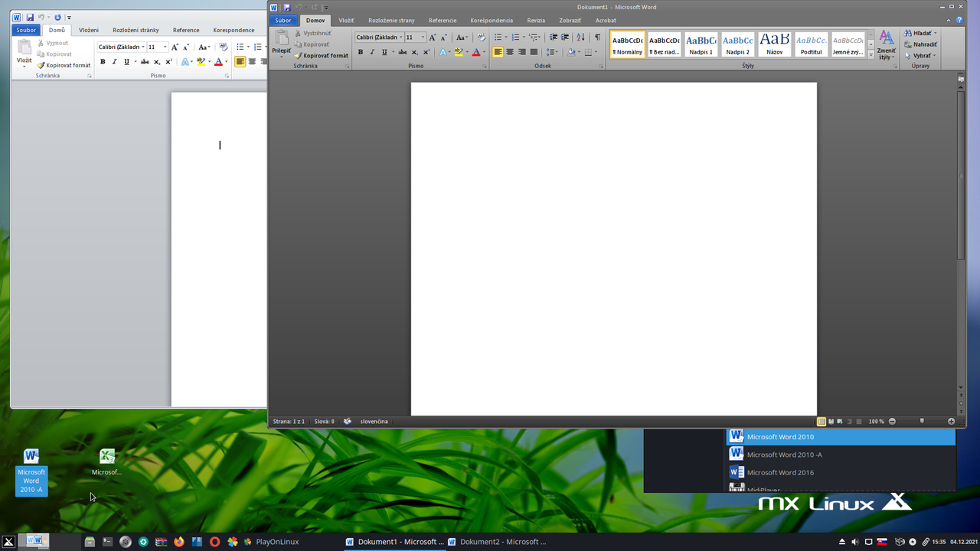
Task: Click Multilevel List icon in Dokument1 window
Action: [x=533, y=37]
